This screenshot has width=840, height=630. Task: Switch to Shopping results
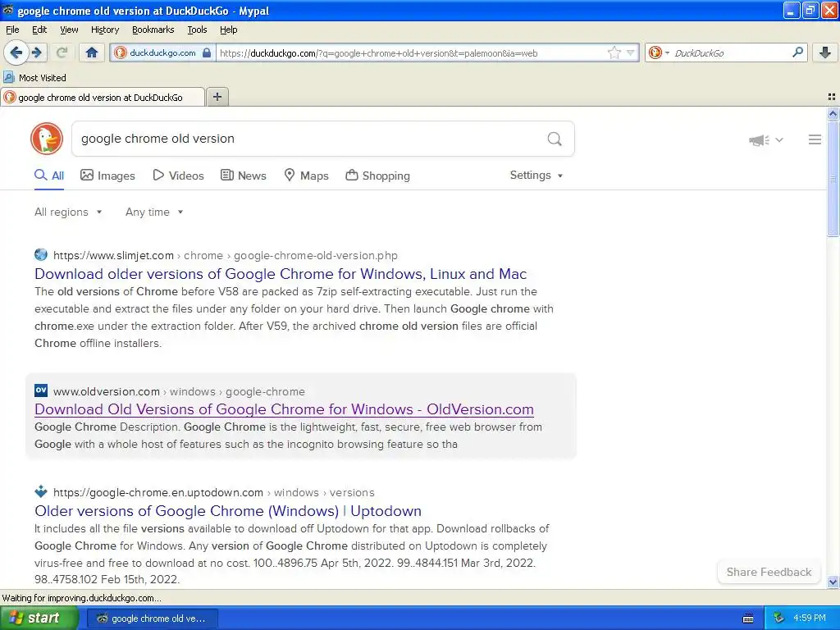click(377, 176)
